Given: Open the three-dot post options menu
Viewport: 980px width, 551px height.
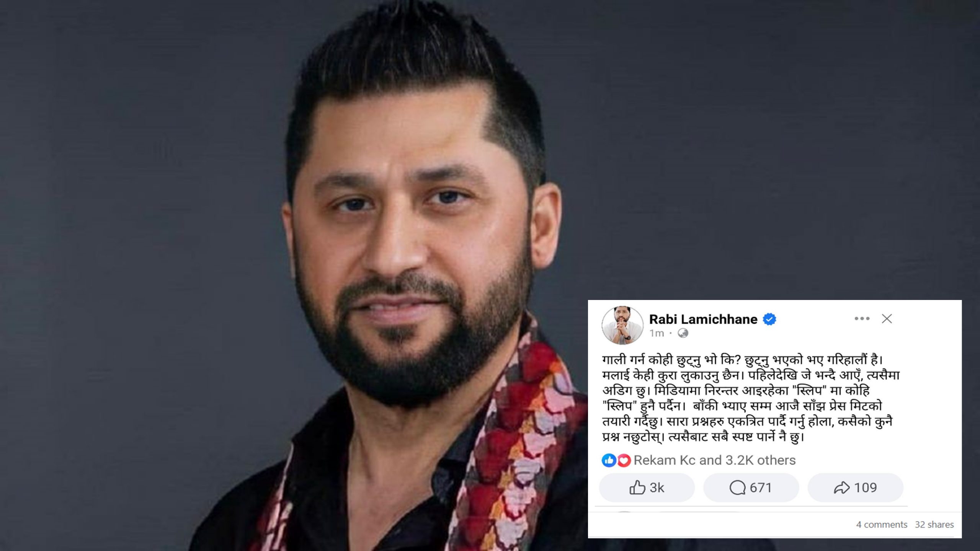Looking at the screenshot, I should click(862, 319).
